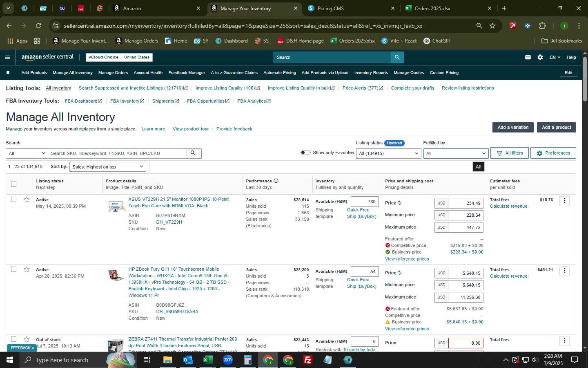This screenshot has height=368, width=588.
Task: Click Add a product button
Action: pos(556,127)
